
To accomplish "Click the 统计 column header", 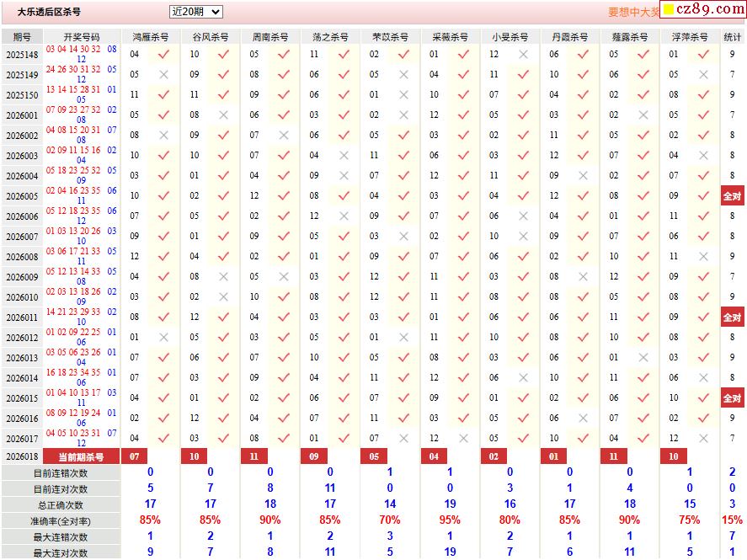I will (x=733, y=37).
